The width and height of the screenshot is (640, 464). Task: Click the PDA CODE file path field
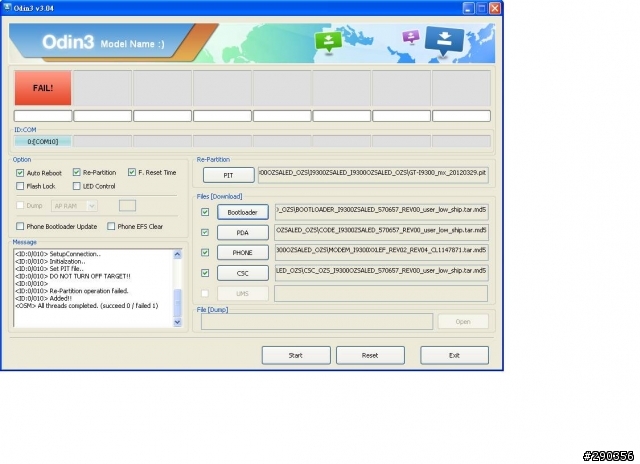click(x=381, y=233)
